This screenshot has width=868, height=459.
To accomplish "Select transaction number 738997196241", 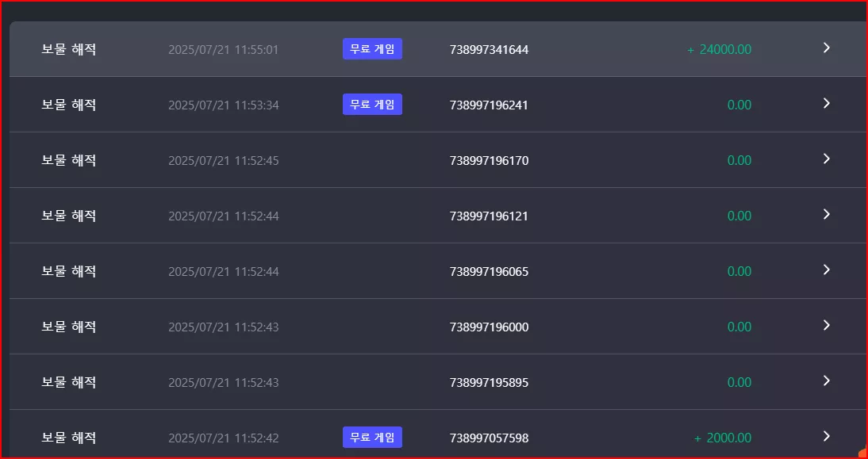I will pos(489,105).
